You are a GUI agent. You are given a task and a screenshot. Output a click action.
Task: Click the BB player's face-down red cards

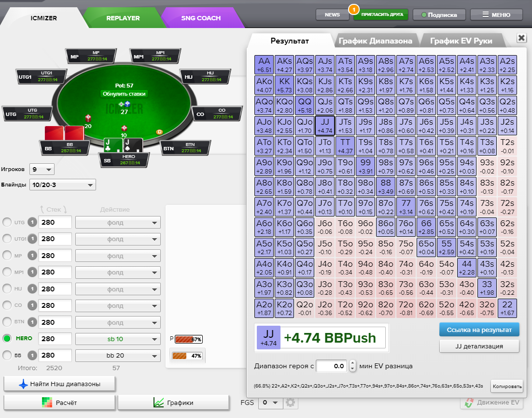point(65,133)
